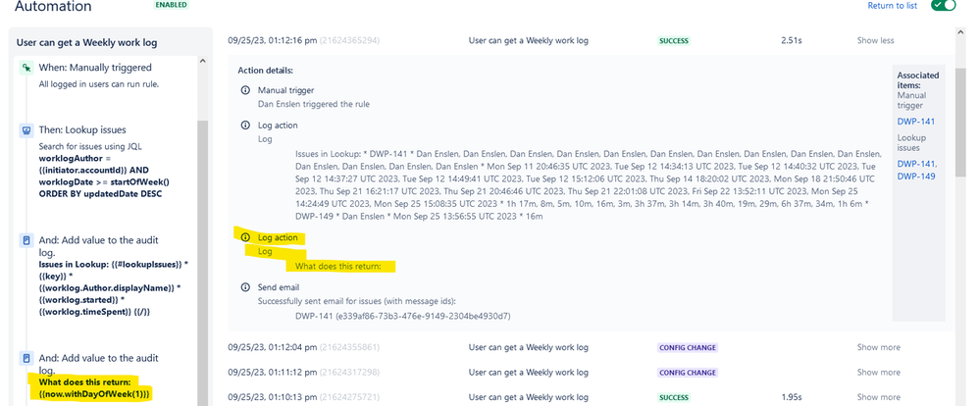980x406 pixels.
Task: Click SUCCESS badge on 01:10:13 pm row
Action: point(674,397)
